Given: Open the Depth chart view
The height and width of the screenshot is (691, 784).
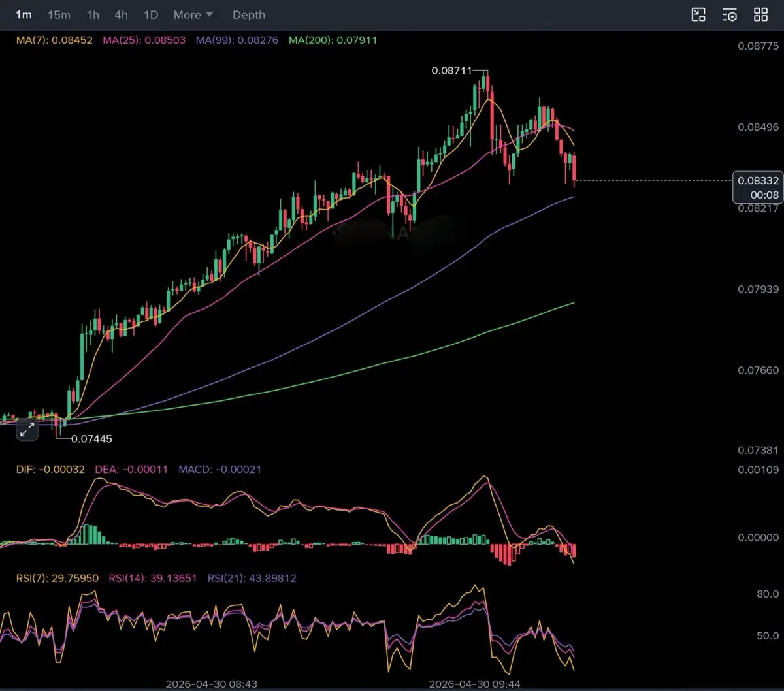Looking at the screenshot, I should coord(249,14).
